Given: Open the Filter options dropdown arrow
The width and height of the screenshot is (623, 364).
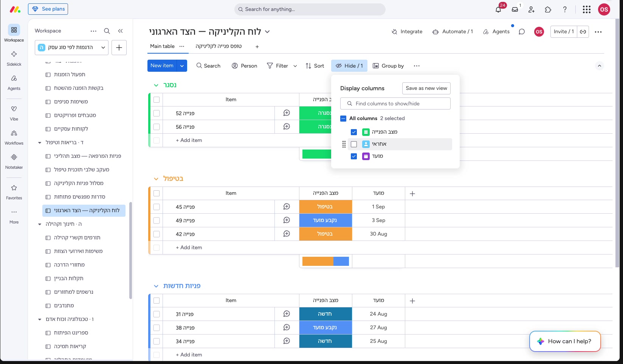Looking at the screenshot, I should (295, 66).
